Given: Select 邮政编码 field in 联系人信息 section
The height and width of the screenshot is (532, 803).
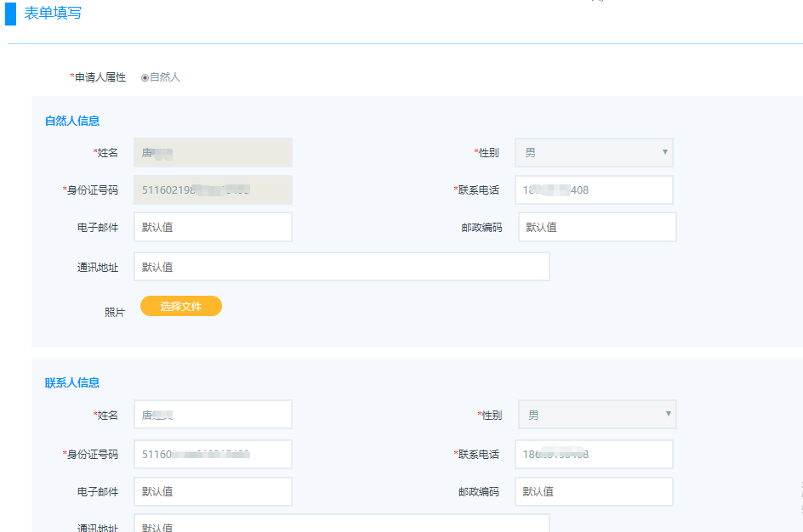Looking at the screenshot, I should point(594,491).
